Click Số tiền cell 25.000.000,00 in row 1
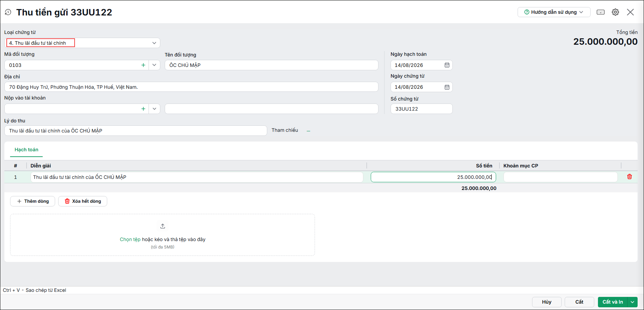This screenshot has width=644, height=310. 433,177
